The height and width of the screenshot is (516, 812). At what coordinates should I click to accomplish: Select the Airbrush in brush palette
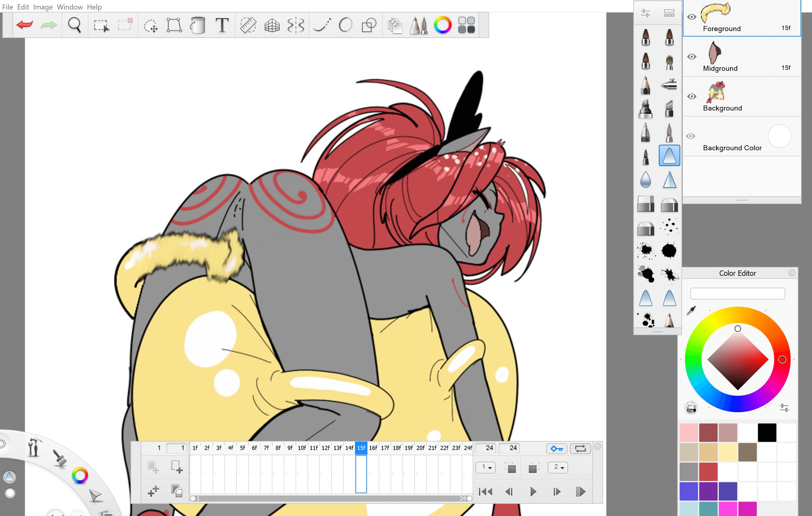(669, 85)
